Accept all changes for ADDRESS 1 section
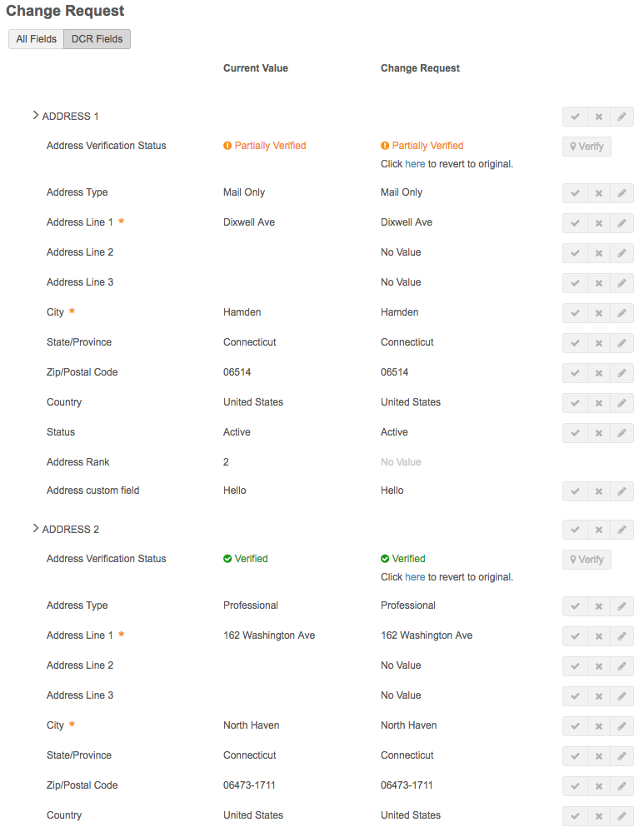The image size is (644, 832). [x=575, y=117]
